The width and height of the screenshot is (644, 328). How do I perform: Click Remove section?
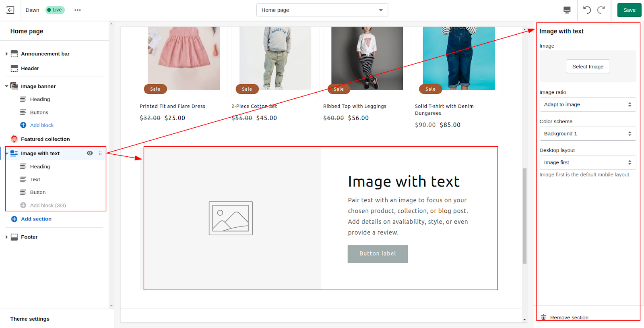569,317
